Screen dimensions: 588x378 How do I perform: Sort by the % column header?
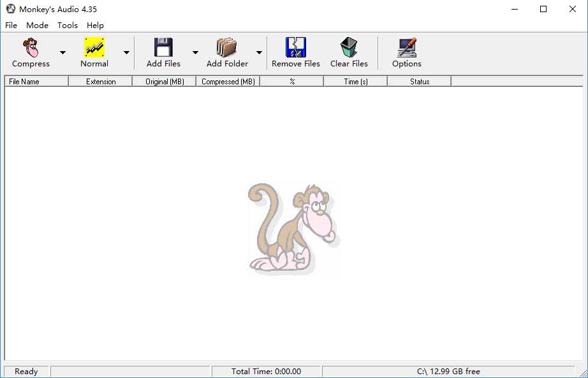[x=291, y=82]
